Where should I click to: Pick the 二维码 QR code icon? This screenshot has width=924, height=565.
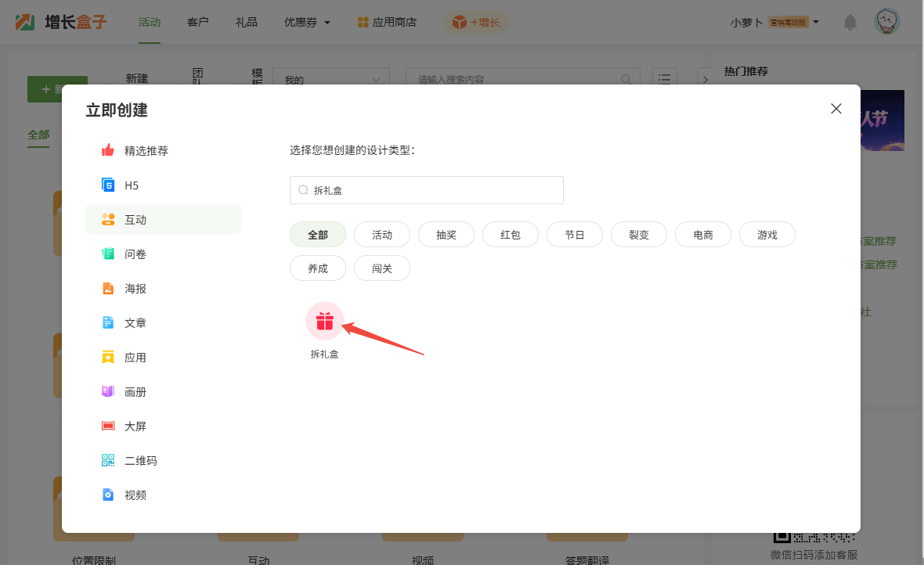coord(108,460)
